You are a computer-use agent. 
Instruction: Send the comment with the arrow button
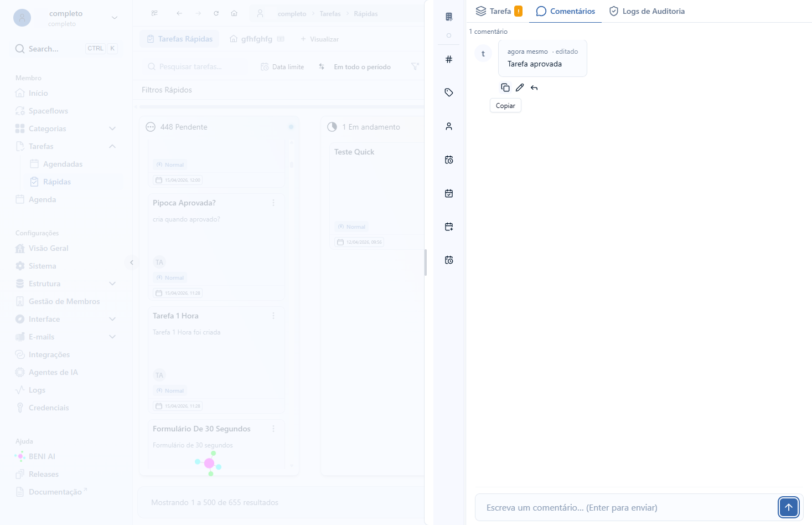[x=789, y=507]
